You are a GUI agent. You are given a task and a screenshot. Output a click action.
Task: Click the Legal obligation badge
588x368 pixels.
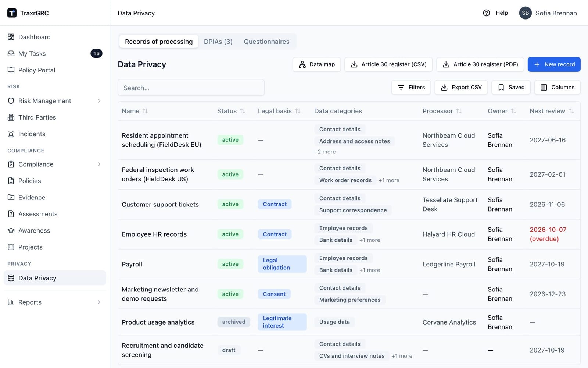pos(282,264)
